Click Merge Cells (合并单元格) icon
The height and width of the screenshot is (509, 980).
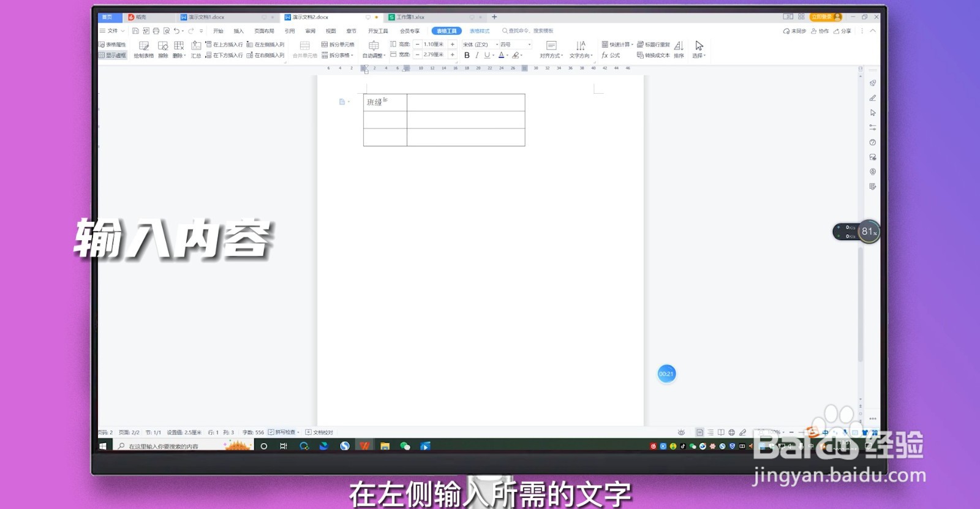(x=304, y=50)
